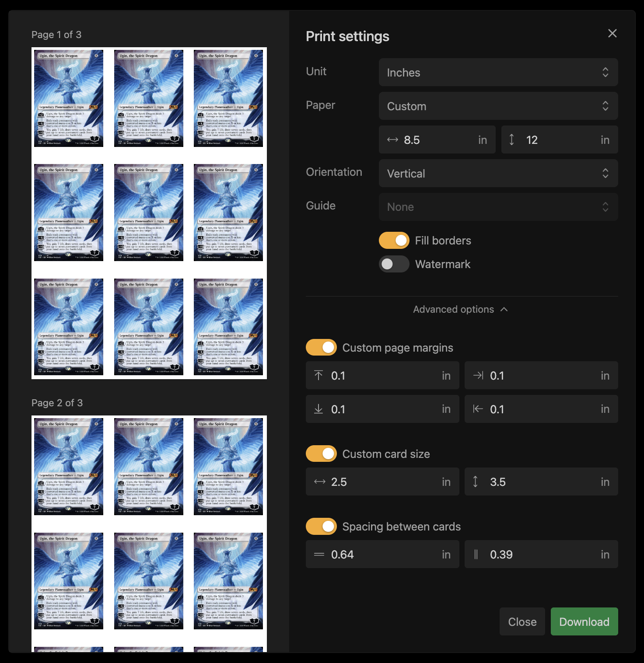Screen dimensions: 644x663
Task: Click the 'Page 1 of 3' label
Action: 56,35
